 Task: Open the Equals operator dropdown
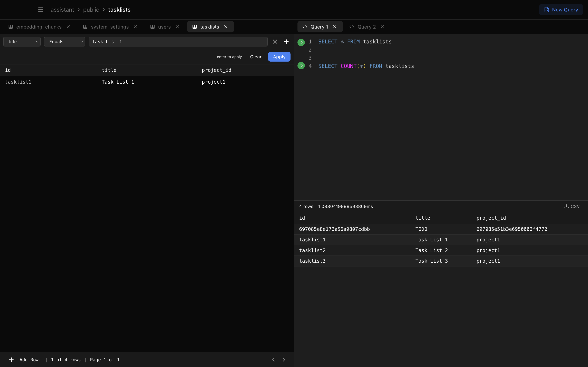[x=64, y=42]
